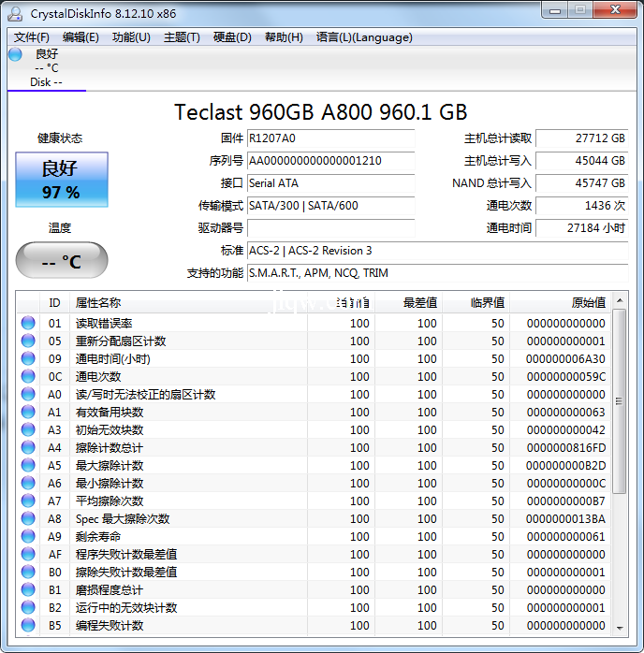This screenshot has width=644, height=653.
Task: Click the 属性名称 column header
Action: pyautogui.click(x=98, y=303)
